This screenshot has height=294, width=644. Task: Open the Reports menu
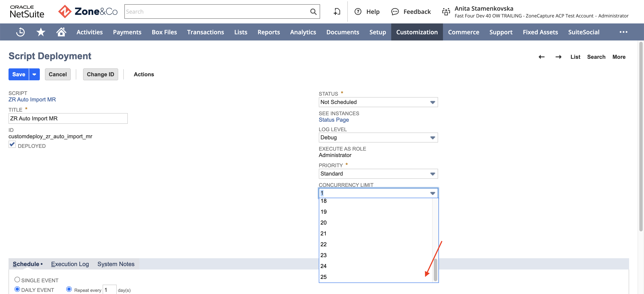pos(269,32)
